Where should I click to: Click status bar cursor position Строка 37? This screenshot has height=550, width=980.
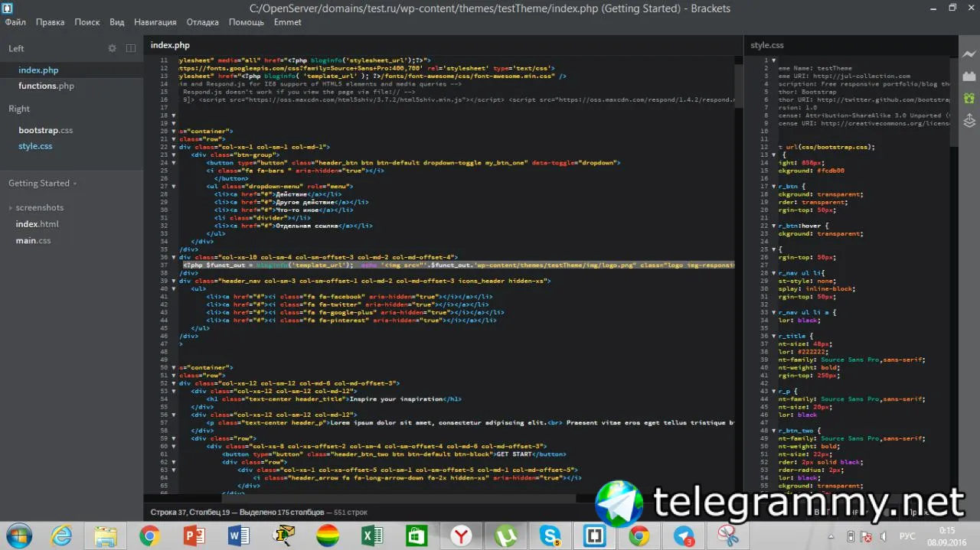pyautogui.click(x=190, y=512)
